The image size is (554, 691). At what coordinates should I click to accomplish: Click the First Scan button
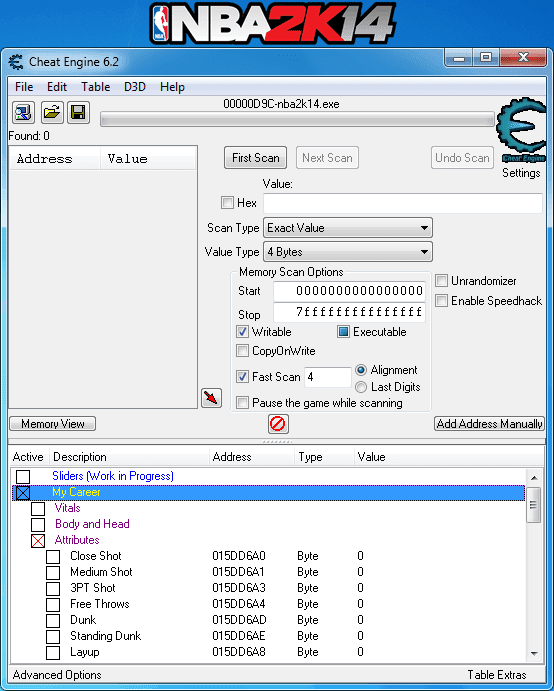coord(256,158)
